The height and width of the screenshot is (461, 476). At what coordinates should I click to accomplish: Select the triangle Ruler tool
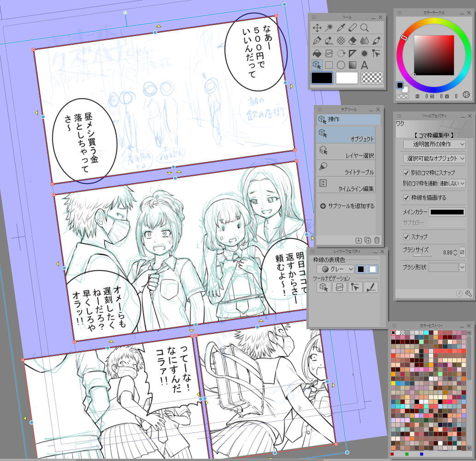click(353, 54)
